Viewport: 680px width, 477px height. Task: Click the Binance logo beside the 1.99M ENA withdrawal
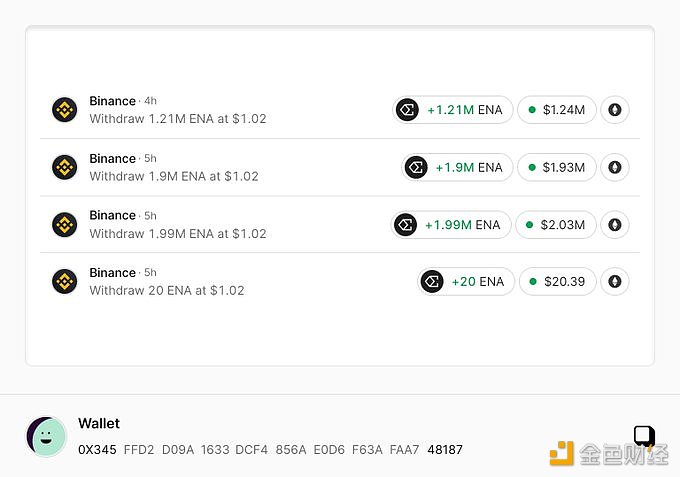(65, 224)
